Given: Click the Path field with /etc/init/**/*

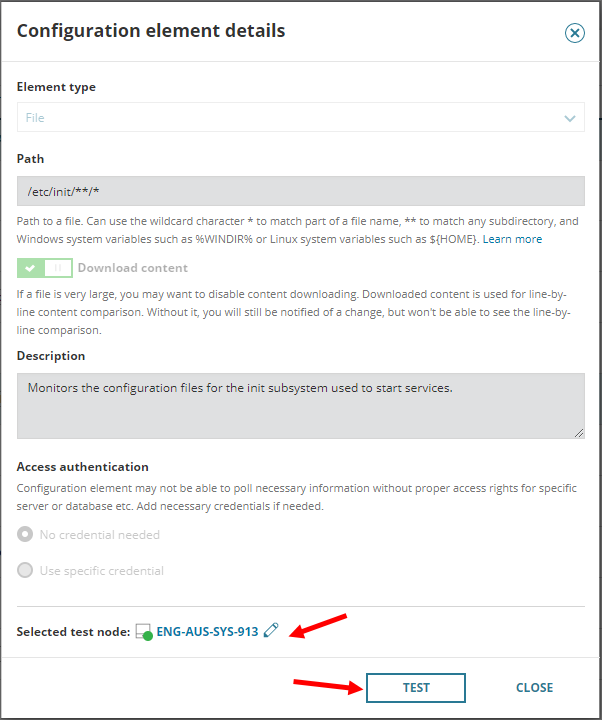Looking at the screenshot, I should (x=300, y=191).
